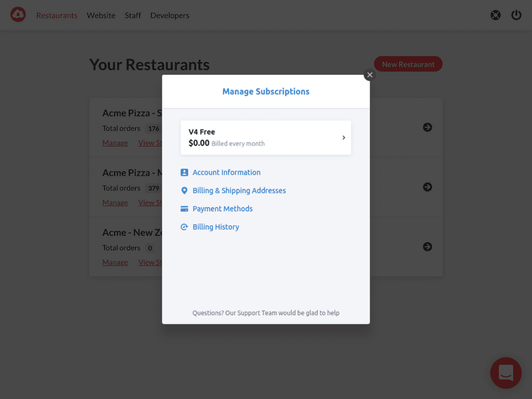Image resolution: width=532 pixels, height=399 pixels.
Task: Click the power logout icon
Action: 516,15
